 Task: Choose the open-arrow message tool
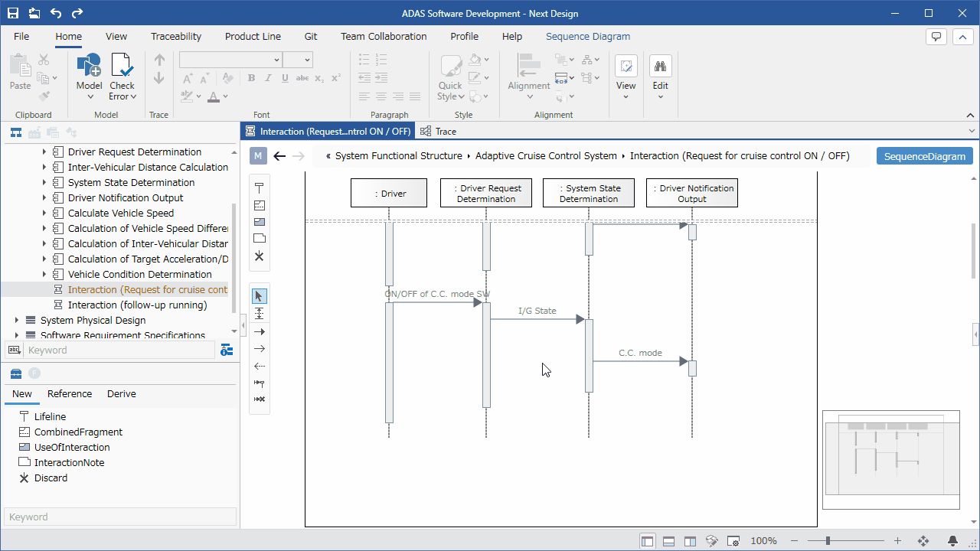tap(260, 349)
